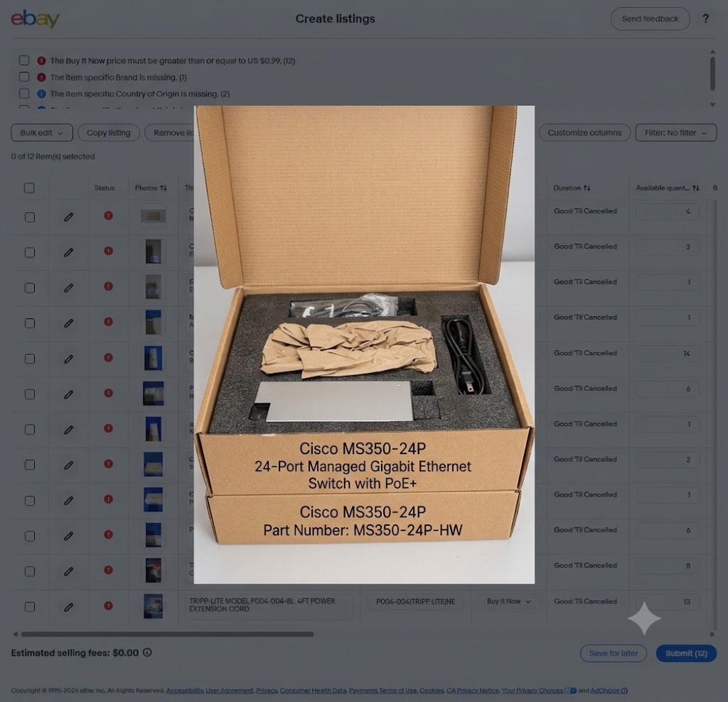
Task: Click the error status icon for the quantity 8 listing
Action: click(108, 570)
